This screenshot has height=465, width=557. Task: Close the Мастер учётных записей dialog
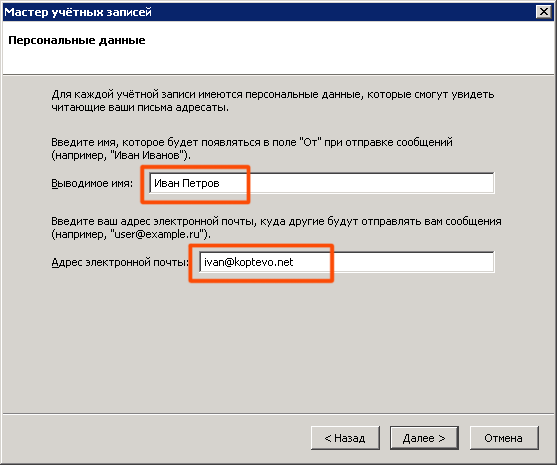click(x=544, y=12)
